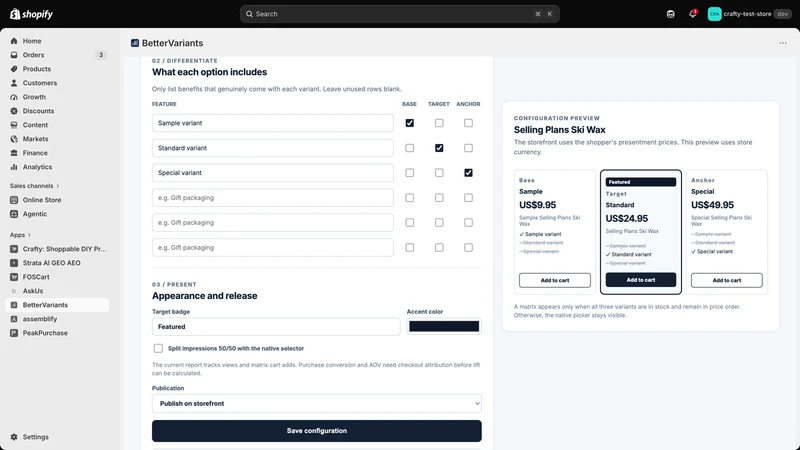Edit the Special variant feature field
The height and width of the screenshot is (450, 800).
[272, 173]
